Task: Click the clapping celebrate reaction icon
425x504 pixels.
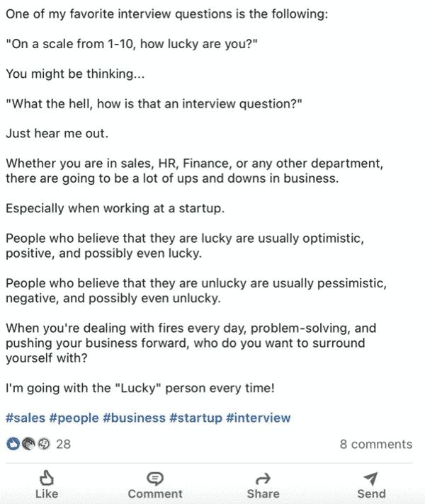Action: point(28,444)
